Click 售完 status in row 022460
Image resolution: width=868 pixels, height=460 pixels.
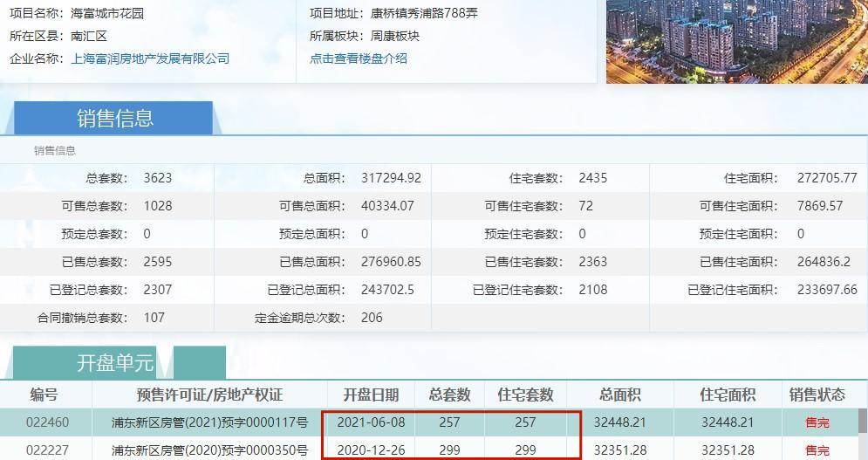(x=817, y=422)
